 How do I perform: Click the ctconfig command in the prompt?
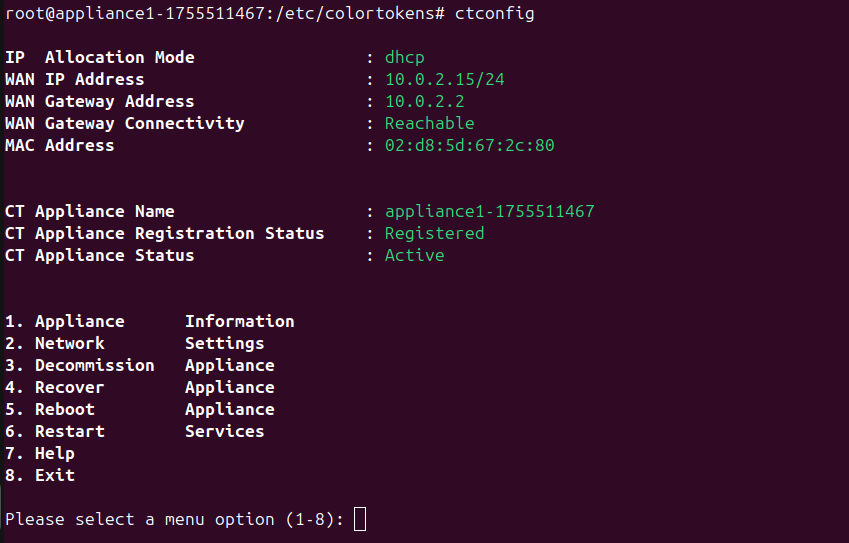point(494,13)
